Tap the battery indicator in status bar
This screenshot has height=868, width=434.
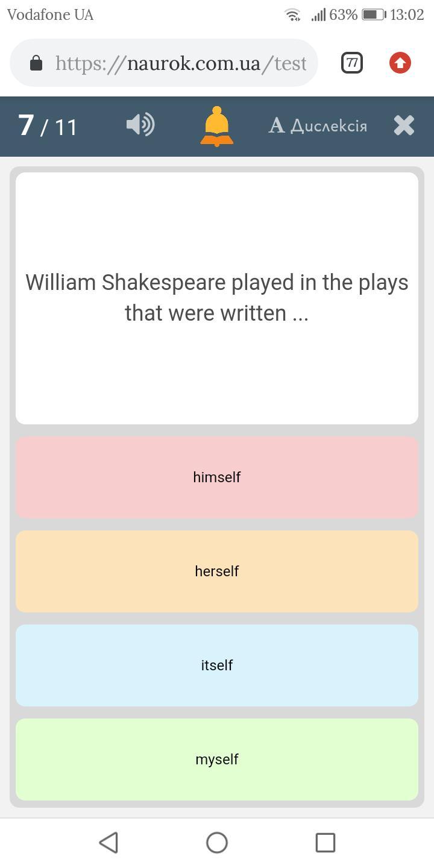coord(374,14)
